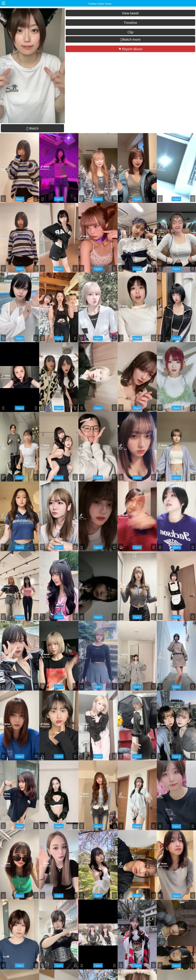Click left corner icon on purple choker thumbnail
Image resolution: width=196 pixels, height=980 pixels.
tap(82, 269)
